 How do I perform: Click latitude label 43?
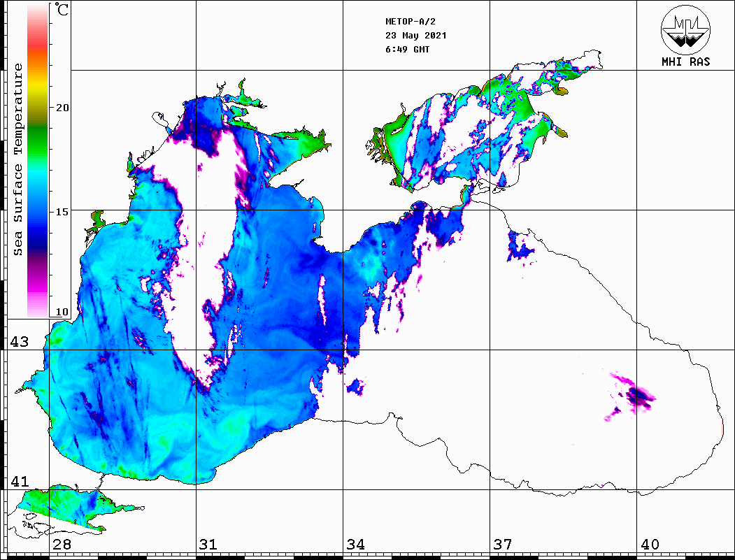(x=20, y=342)
